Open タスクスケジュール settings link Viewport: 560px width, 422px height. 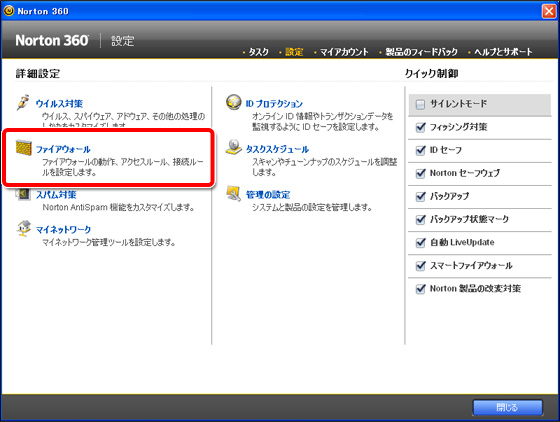pyautogui.click(x=278, y=149)
